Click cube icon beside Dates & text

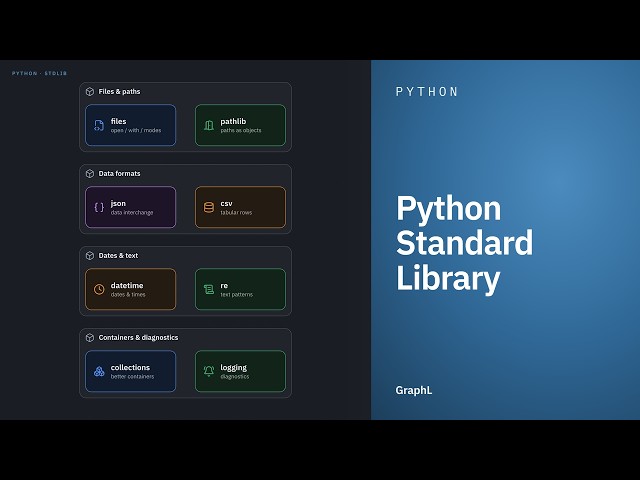pos(90,256)
